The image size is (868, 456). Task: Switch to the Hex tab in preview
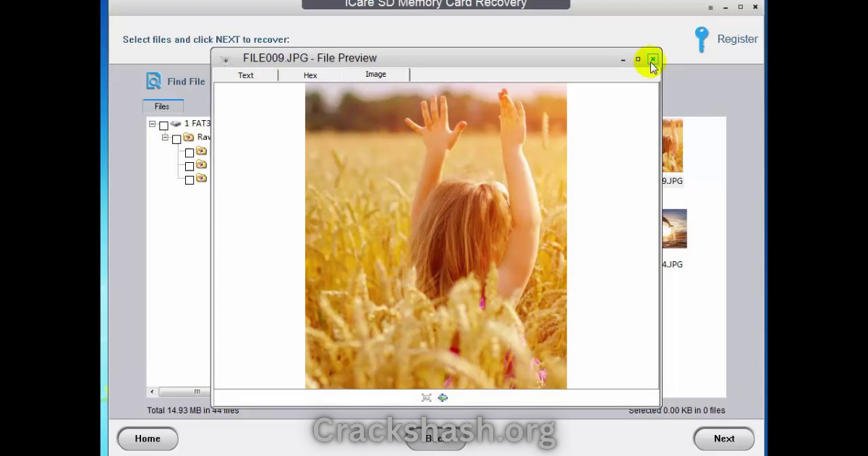[x=310, y=75]
